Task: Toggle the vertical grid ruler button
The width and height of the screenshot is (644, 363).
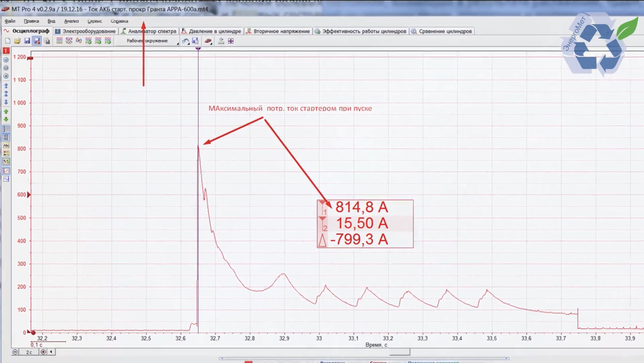Action: [x=6, y=129]
